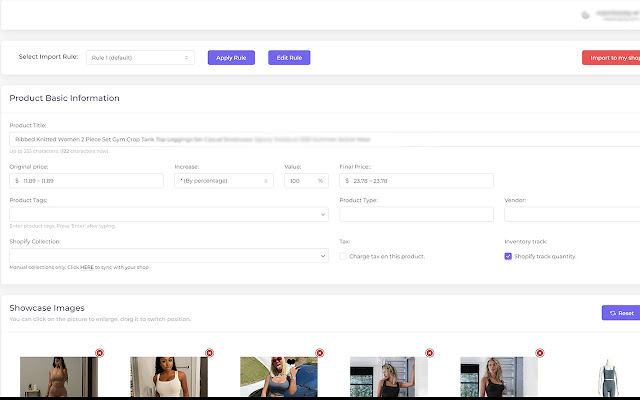Remove the third showcase image with its red X icon
Viewport: 640px width, 400px height.
tap(320, 353)
